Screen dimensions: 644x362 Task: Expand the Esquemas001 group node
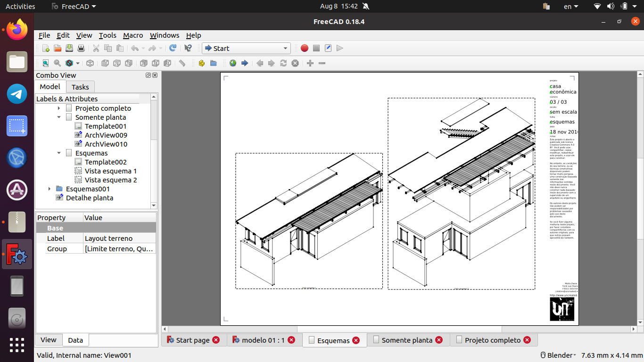[x=50, y=189]
